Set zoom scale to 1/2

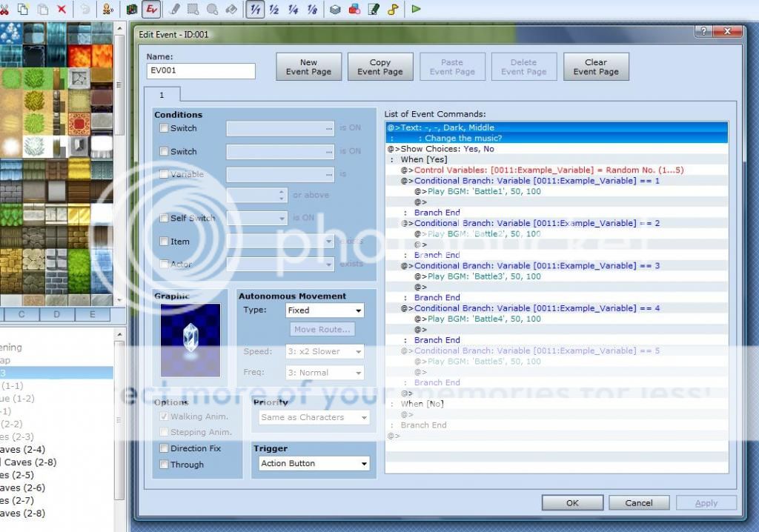274,9
